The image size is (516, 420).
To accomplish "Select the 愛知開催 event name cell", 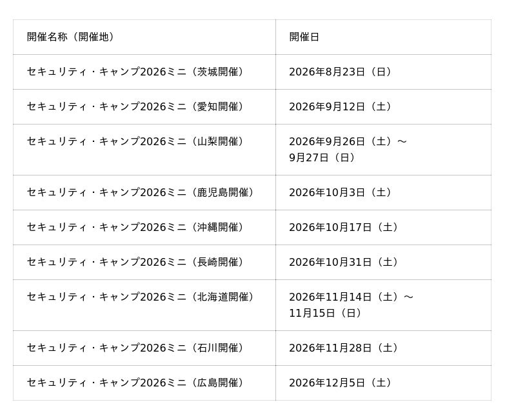I will (137, 106).
